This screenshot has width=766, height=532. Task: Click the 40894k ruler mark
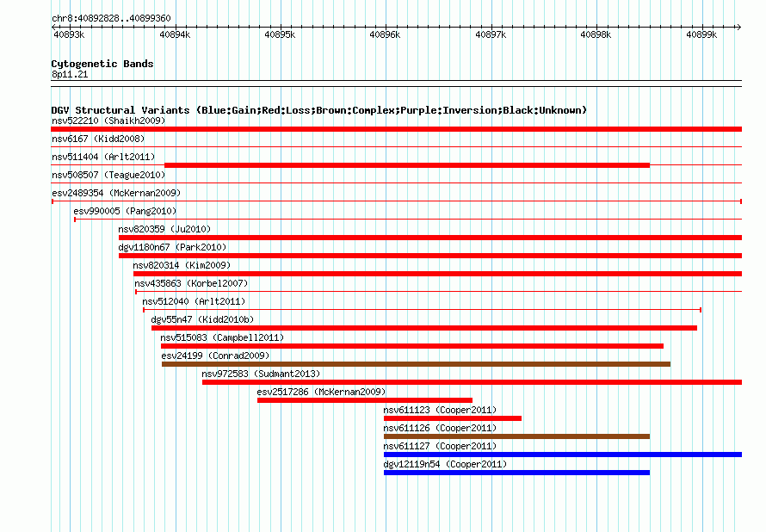[x=175, y=34]
